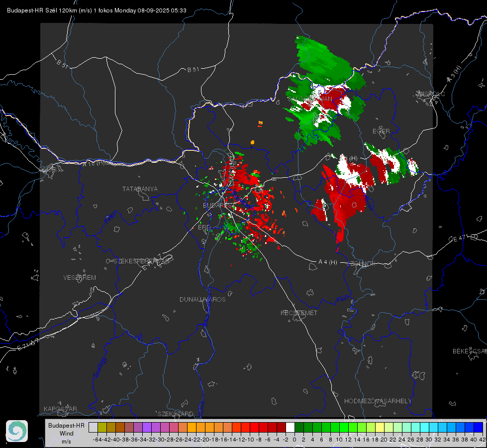Click the light gray swatch at legend start

pos(93,428)
